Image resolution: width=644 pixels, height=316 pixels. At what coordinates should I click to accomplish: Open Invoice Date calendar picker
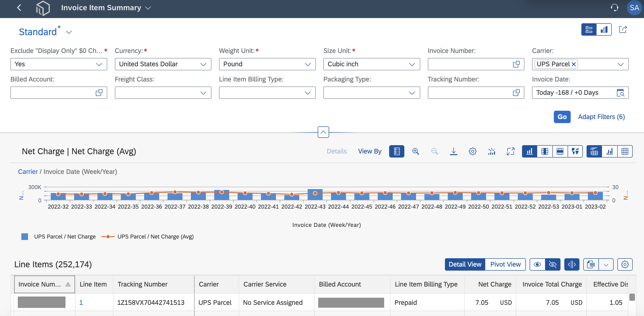(621, 93)
